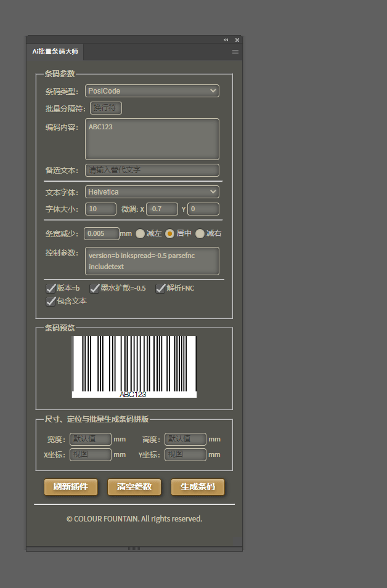Select the Ai批量条码大师 tab
Image resolution: width=387 pixels, height=588 pixels.
(x=55, y=52)
